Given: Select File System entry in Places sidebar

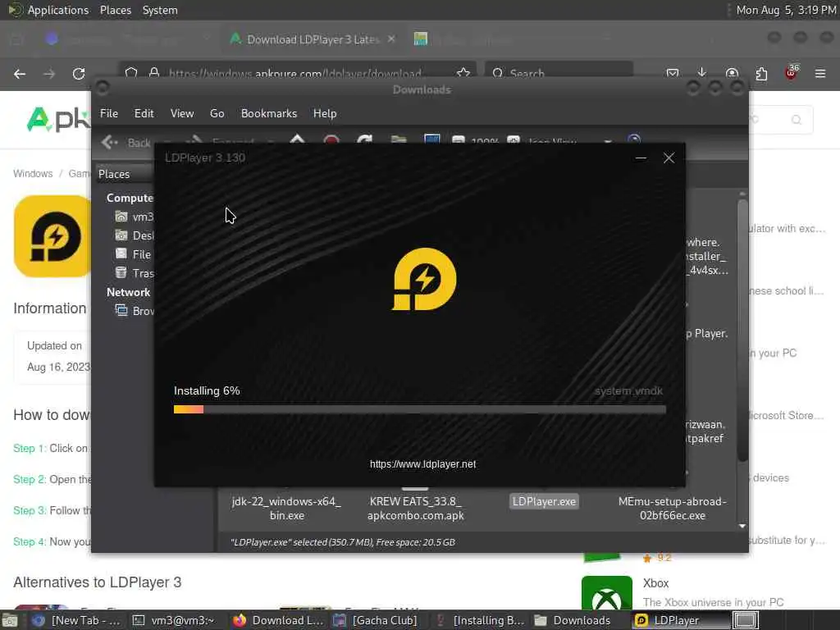Looking at the screenshot, I should 135,254.
